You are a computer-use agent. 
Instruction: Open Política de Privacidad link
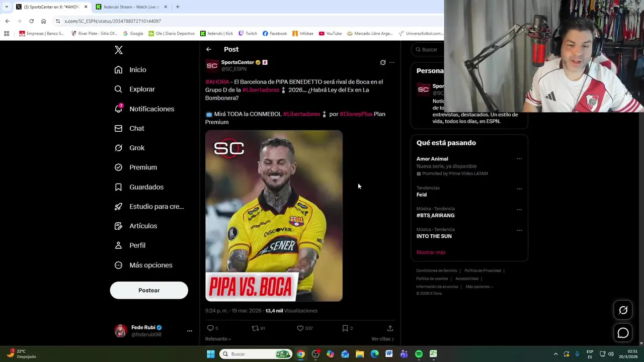pos(482,270)
